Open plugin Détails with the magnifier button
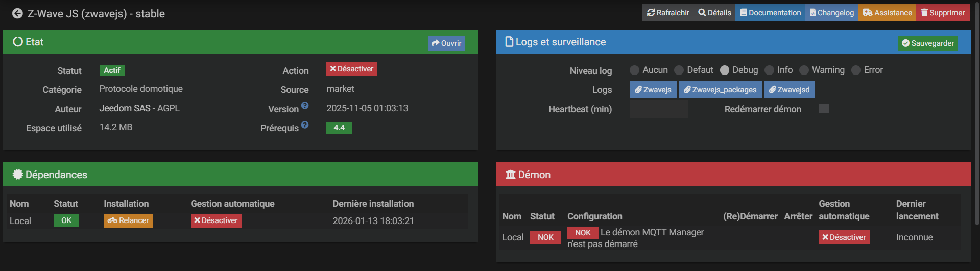This screenshot has width=980, height=271. pyautogui.click(x=714, y=13)
